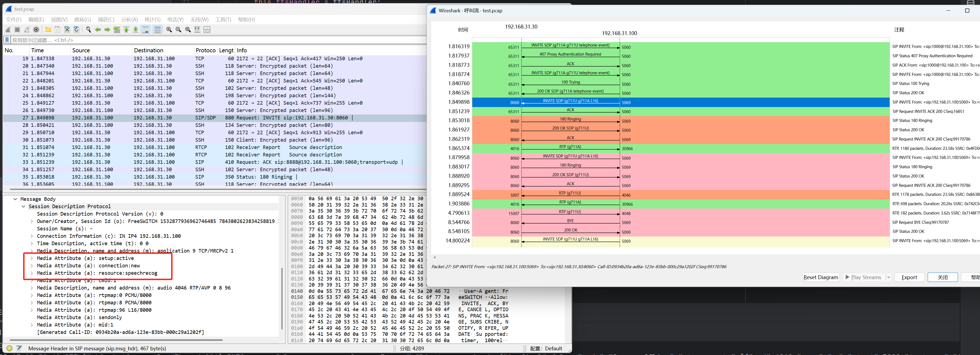Open the 统计(S) menu

pyautogui.click(x=152, y=19)
